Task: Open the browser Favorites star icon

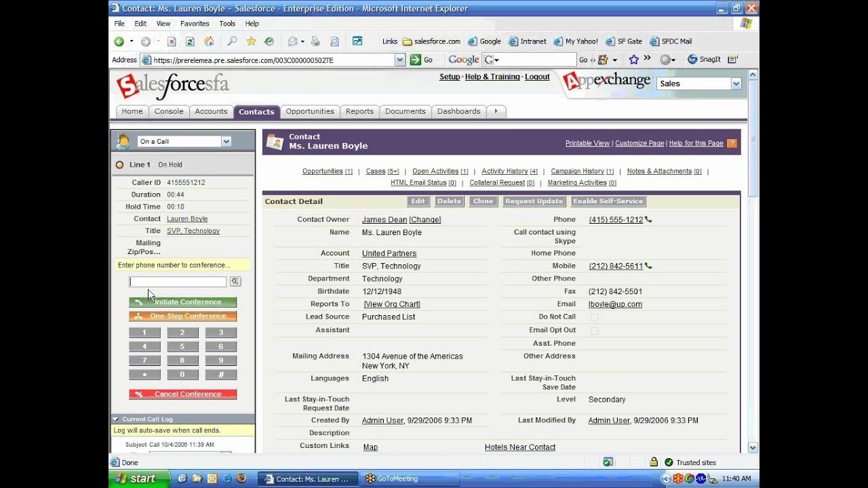Action: pyautogui.click(x=251, y=41)
